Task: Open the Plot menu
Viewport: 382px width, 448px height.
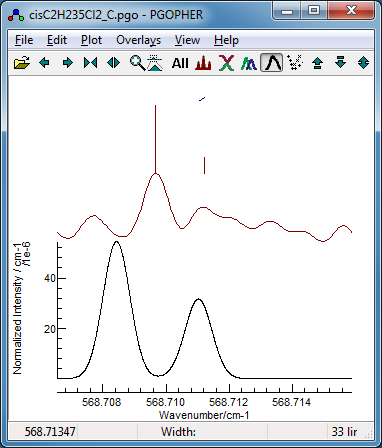Action: (x=91, y=40)
